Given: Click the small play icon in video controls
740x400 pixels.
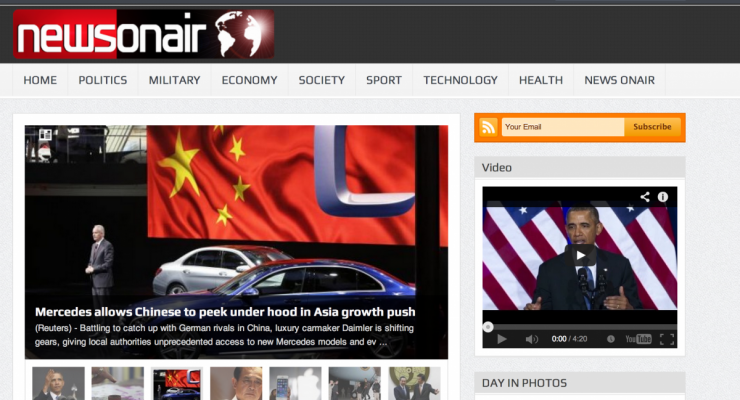Looking at the screenshot, I should coord(501,339).
